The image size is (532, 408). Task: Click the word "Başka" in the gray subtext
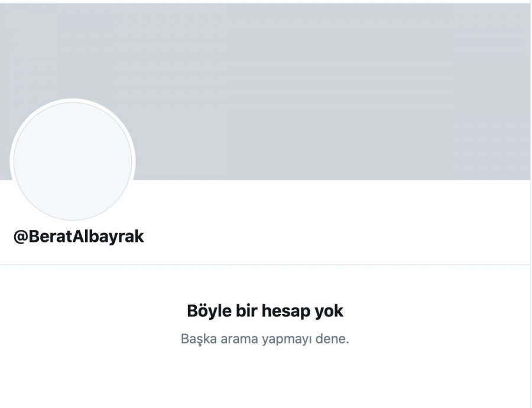point(199,339)
